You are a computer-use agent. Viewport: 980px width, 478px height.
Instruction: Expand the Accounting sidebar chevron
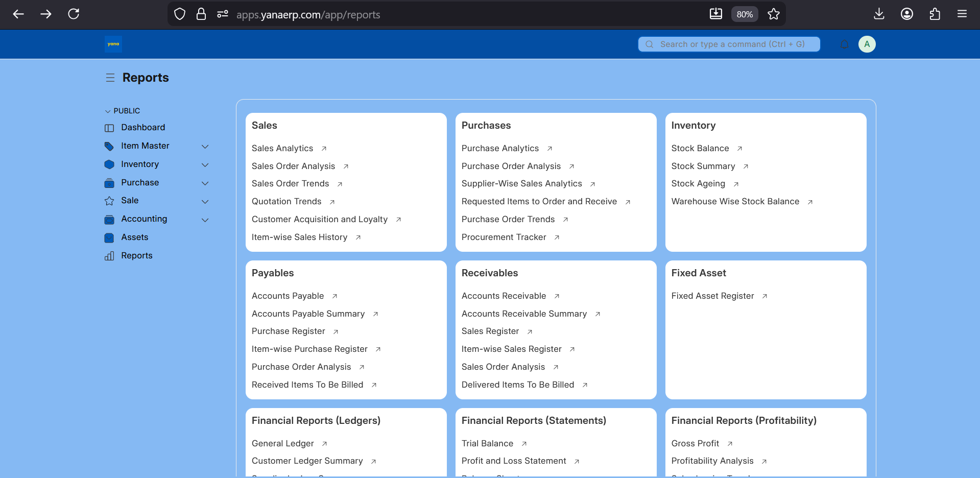tap(205, 220)
